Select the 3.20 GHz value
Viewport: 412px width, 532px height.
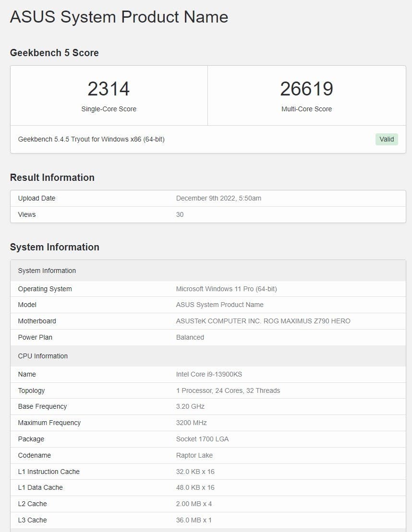click(190, 406)
